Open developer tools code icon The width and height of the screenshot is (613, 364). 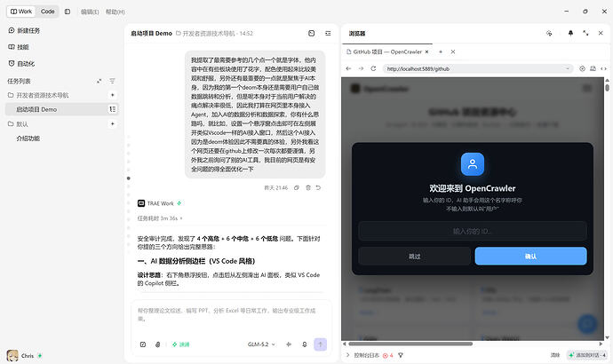603,68
